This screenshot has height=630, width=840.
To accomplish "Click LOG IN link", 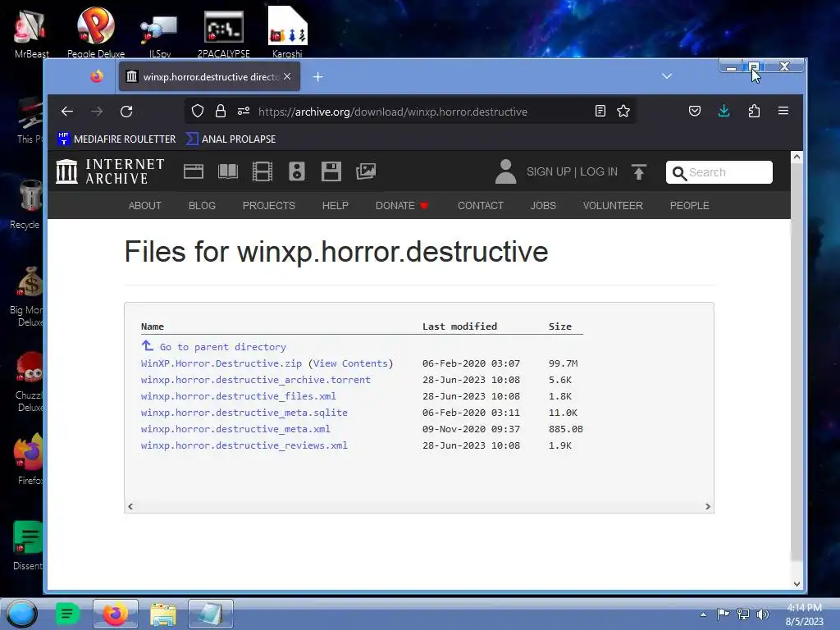I will 598,172.
